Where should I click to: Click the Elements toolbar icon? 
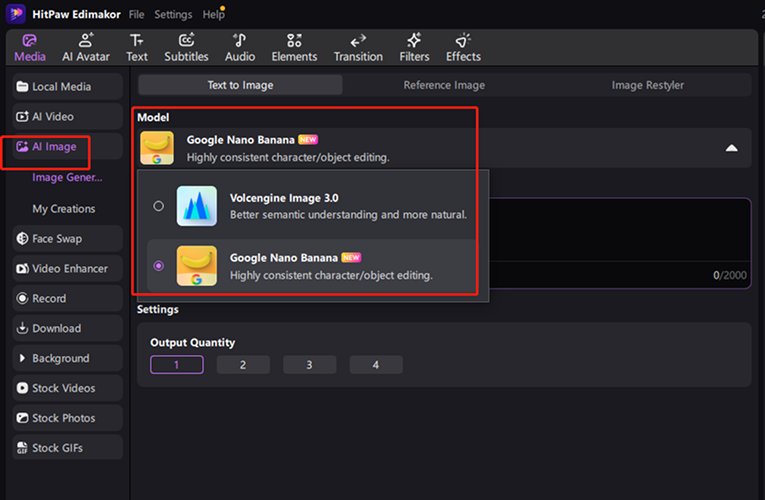click(294, 46)
